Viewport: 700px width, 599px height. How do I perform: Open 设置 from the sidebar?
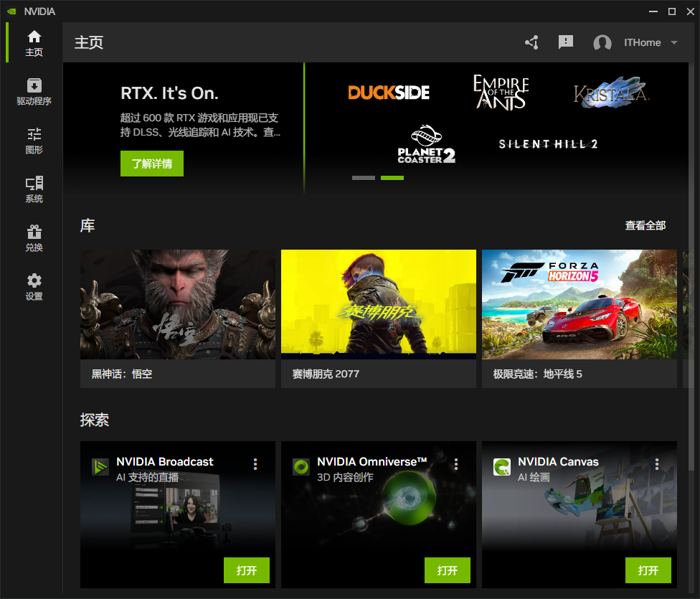click(x=34, y=286)
